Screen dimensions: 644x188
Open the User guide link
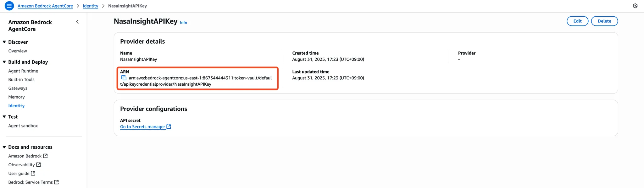pyautogui.click(x=19, y=174)
